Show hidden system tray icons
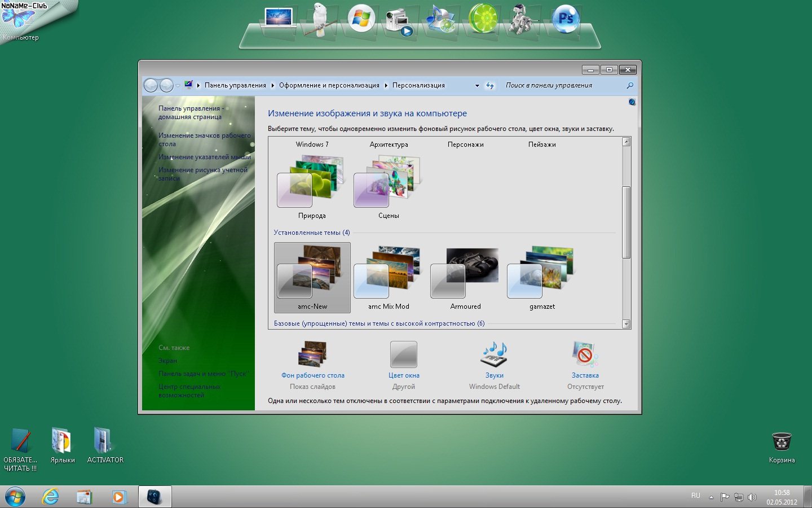Image resolution: width=812 pixels, height=508 pixels. [x=711, y=497]
